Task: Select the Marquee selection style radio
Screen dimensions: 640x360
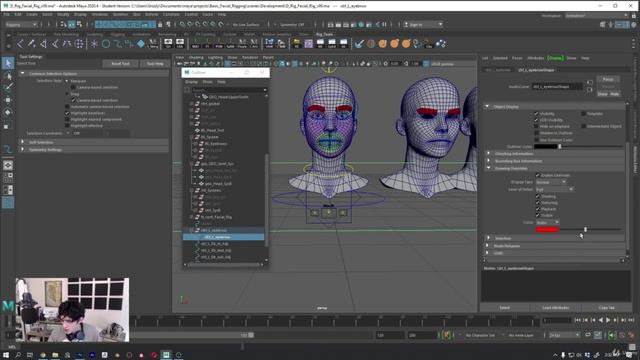Action: [67, 81]
